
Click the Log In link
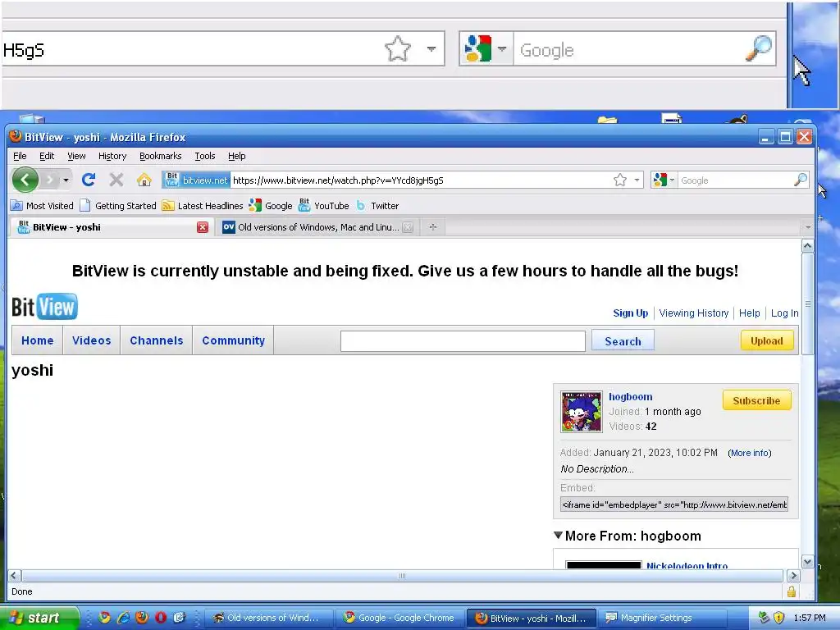(784, 313)
